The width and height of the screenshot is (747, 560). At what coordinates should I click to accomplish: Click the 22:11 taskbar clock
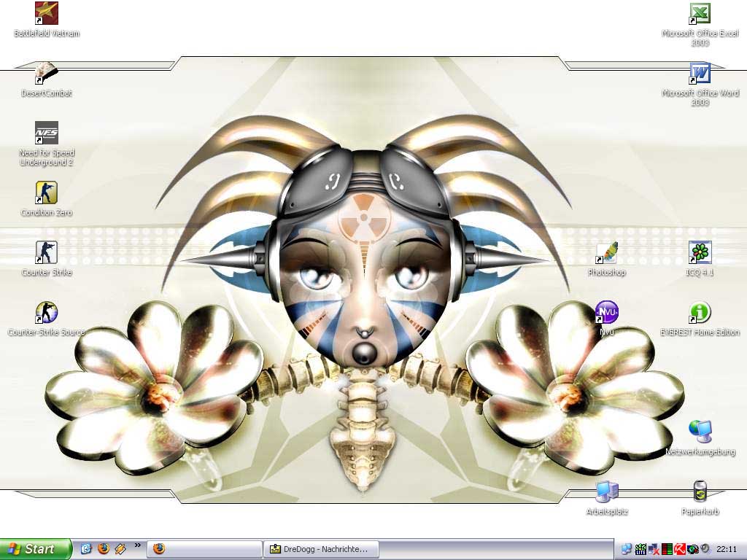pyautogui.click(x=726, y=550)
